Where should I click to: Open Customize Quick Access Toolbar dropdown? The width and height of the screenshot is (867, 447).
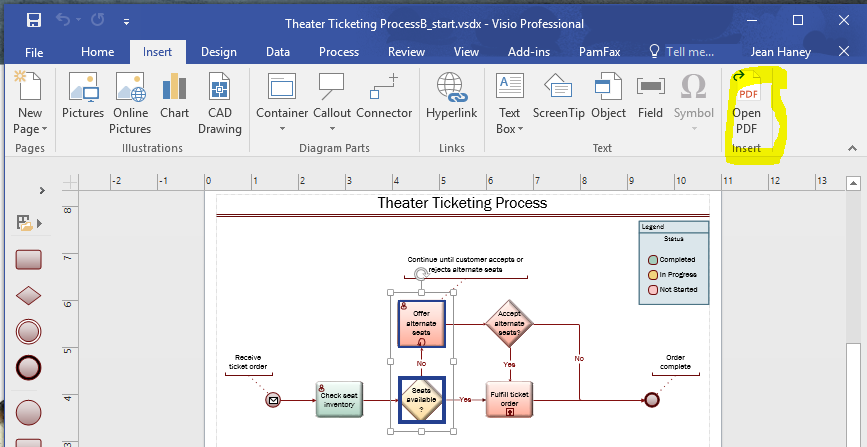pyautogui.click(x=127, y=22)
